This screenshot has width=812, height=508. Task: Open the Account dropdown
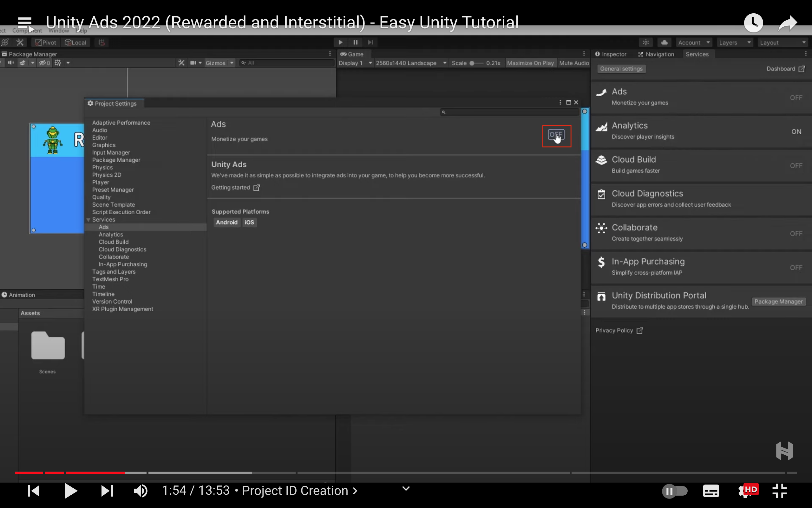tap(694, 43)
